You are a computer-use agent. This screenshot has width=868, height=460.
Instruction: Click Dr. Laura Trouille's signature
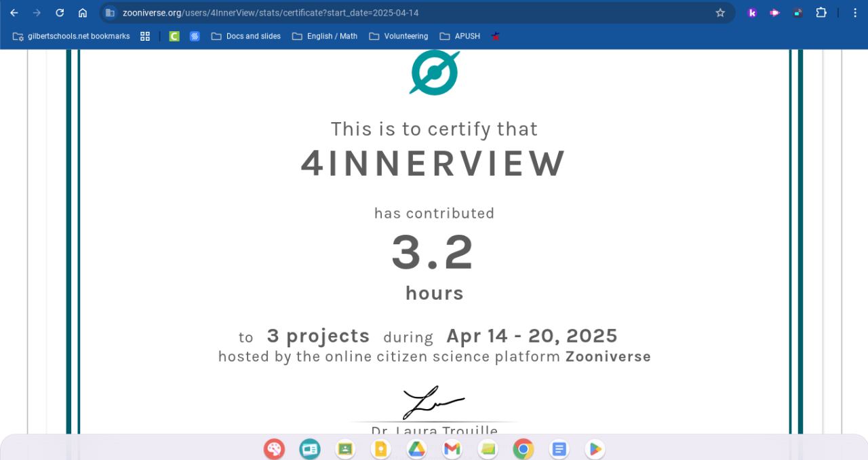click(x=434, y=403)
